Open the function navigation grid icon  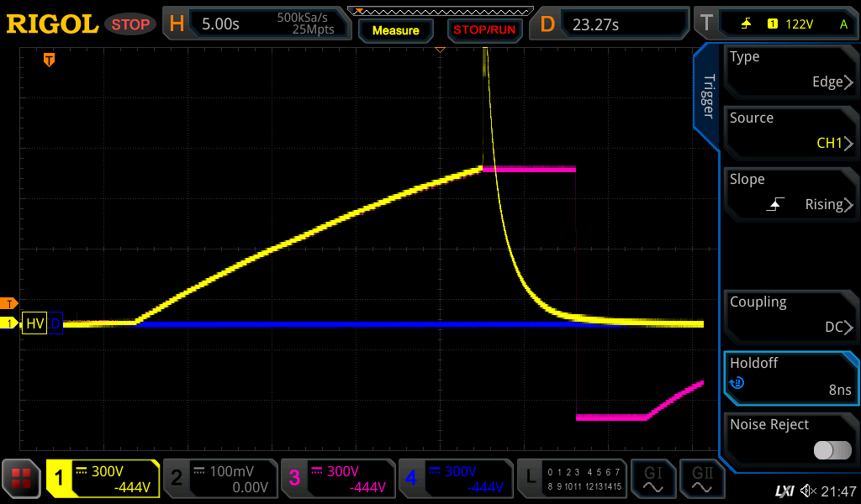22,480
